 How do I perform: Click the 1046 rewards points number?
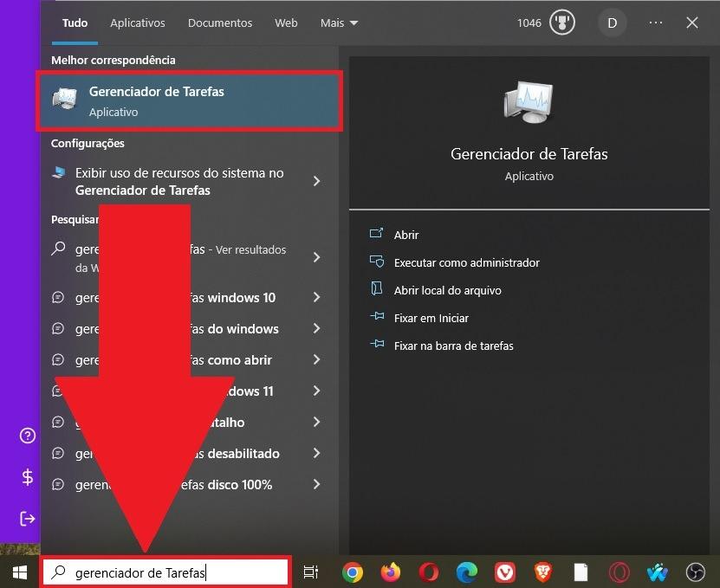tap(529, 23)
